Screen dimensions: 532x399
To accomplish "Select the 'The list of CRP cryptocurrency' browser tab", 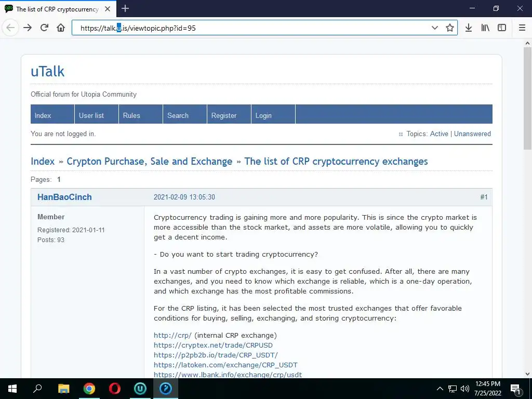I will click(x=58, y=9).
